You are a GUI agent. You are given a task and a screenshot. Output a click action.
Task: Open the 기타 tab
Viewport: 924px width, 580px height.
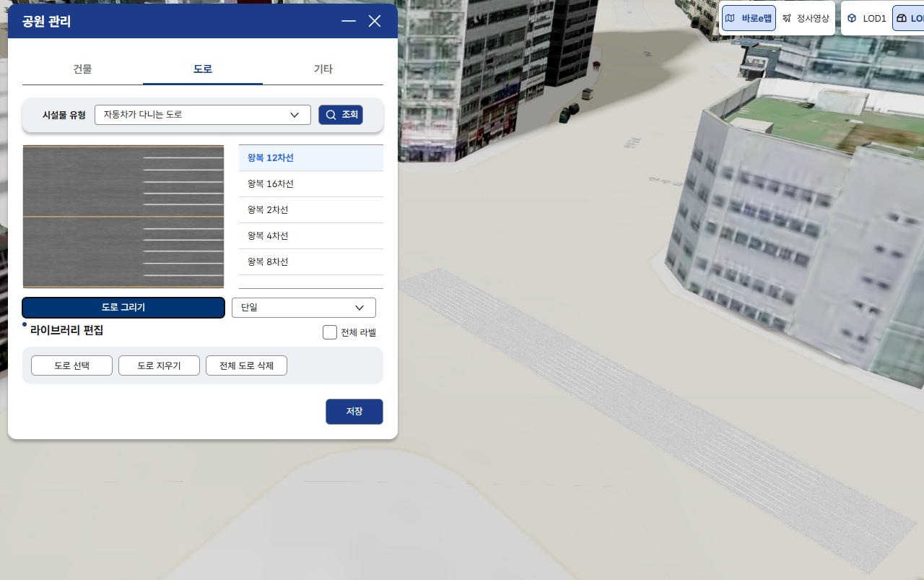(x=323, y=69)
